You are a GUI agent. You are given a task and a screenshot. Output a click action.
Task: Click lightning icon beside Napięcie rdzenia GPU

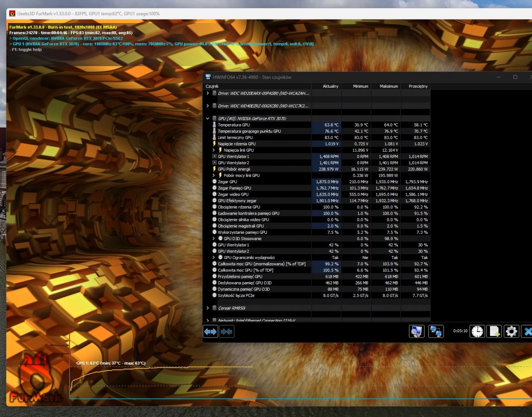pyautogui.click(x=215, y=144)
